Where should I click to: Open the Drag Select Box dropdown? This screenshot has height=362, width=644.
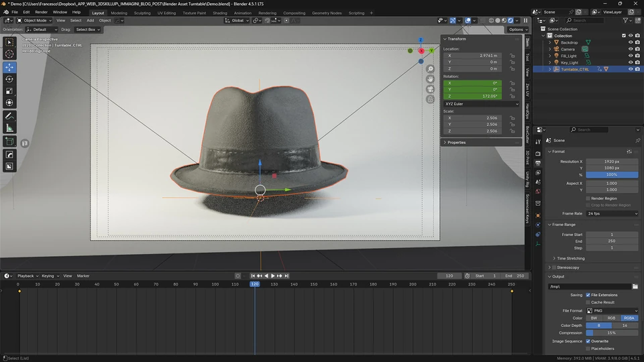coord(87,29)
